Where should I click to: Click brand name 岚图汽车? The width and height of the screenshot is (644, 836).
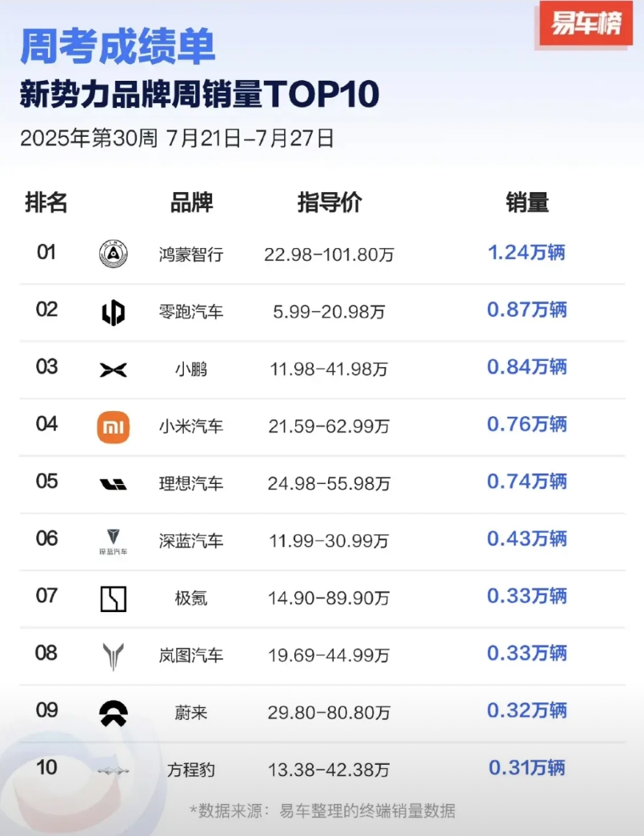tap(191, 655)
